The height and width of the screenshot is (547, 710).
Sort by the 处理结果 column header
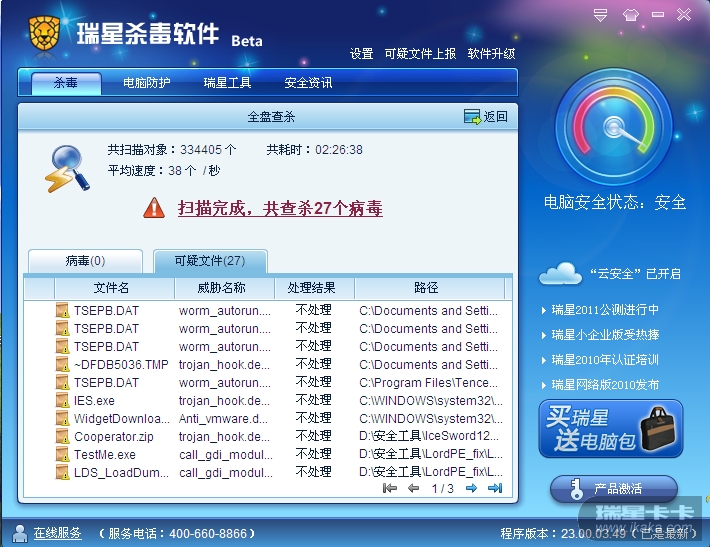pos(314,288)
